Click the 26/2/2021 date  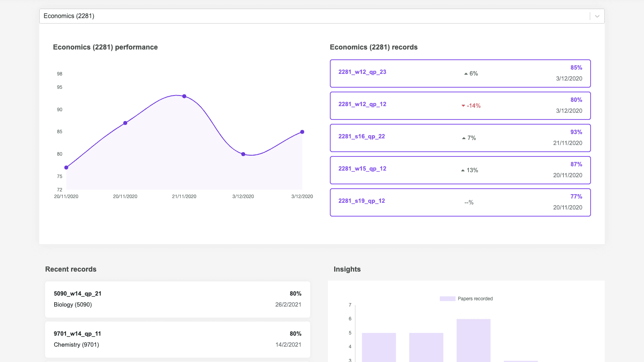click(x=288, y=305)
